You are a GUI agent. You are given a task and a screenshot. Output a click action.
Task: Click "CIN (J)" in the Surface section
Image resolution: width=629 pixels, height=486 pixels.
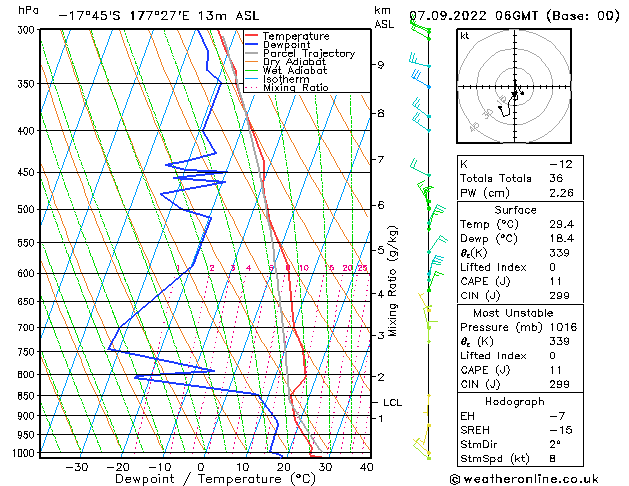point(480,296)
